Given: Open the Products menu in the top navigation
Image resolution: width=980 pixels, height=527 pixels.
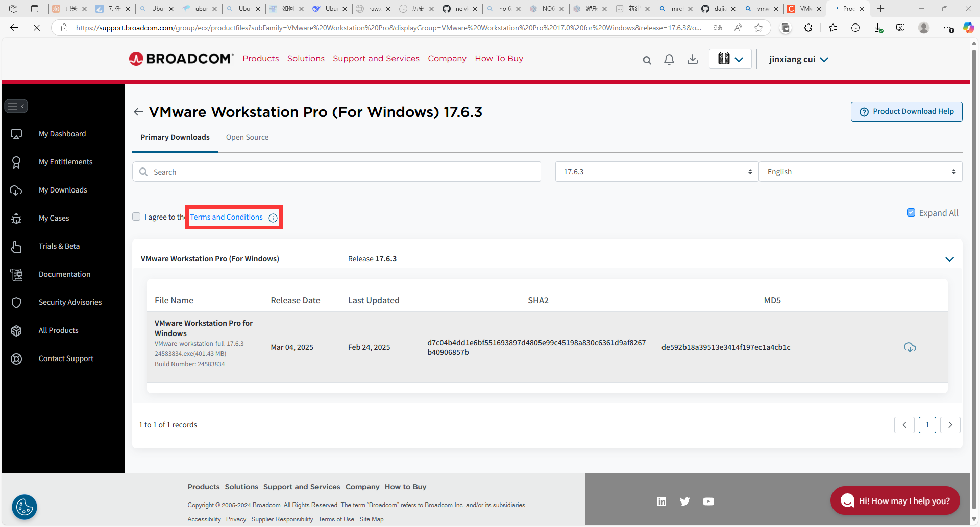Looking at the screenshot, I should coord(261,59).
